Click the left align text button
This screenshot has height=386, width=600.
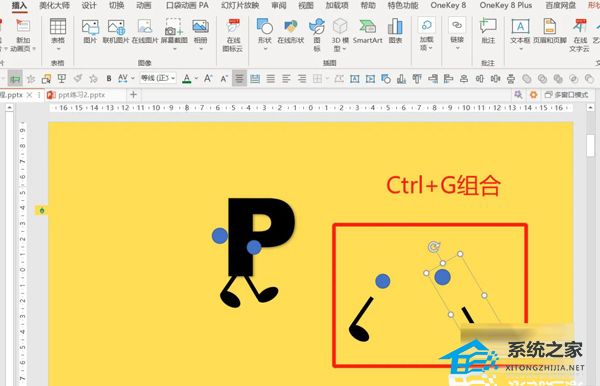tap(286, 79)
